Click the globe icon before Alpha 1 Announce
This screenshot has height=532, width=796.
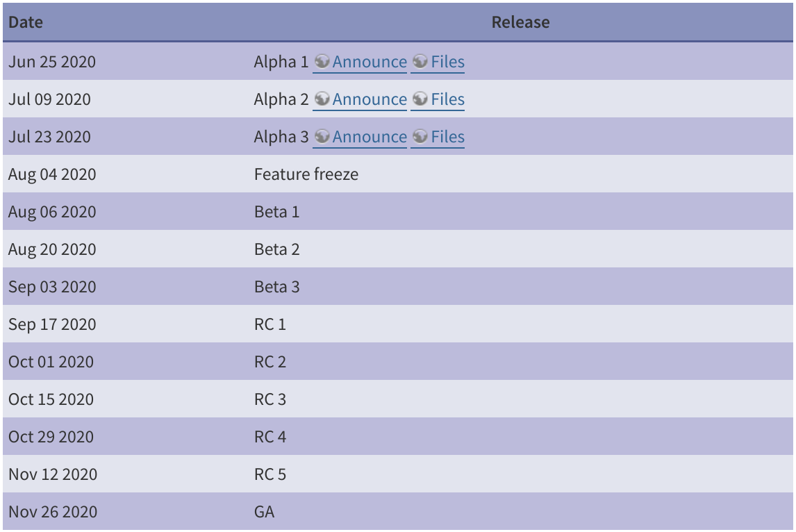click(x=321, y=62)
